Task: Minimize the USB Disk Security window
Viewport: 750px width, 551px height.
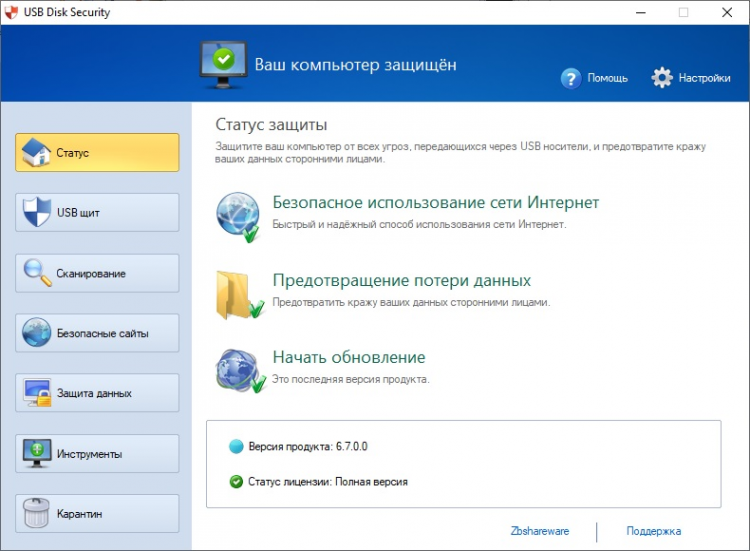Action: point(640,12)
